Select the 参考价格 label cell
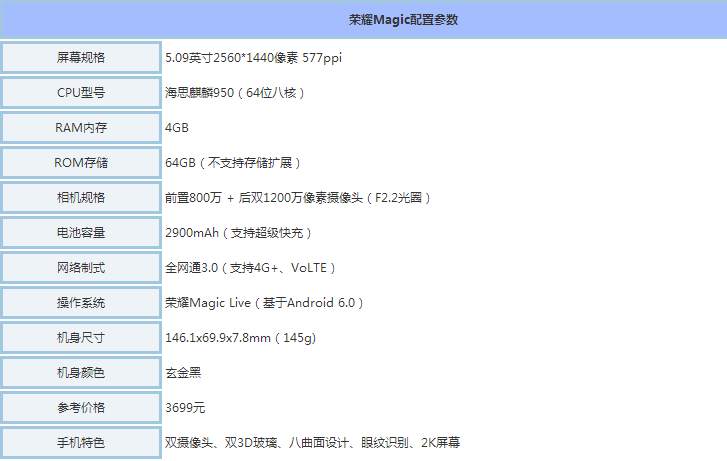The image size is (727, 461). tap(81, 408)
